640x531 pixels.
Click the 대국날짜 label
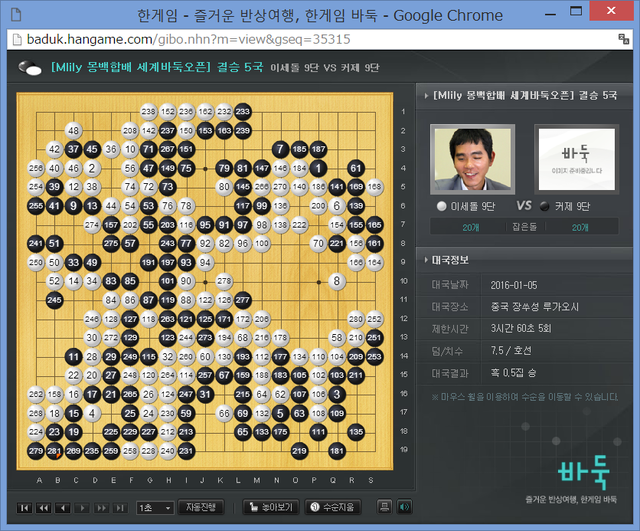450,285
